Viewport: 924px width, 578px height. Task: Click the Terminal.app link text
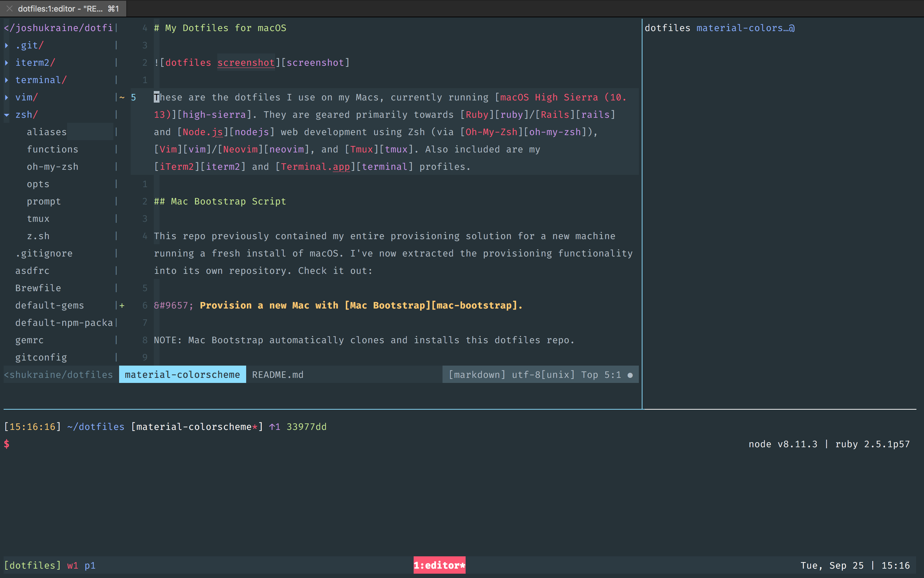click(x=315, y=167)
